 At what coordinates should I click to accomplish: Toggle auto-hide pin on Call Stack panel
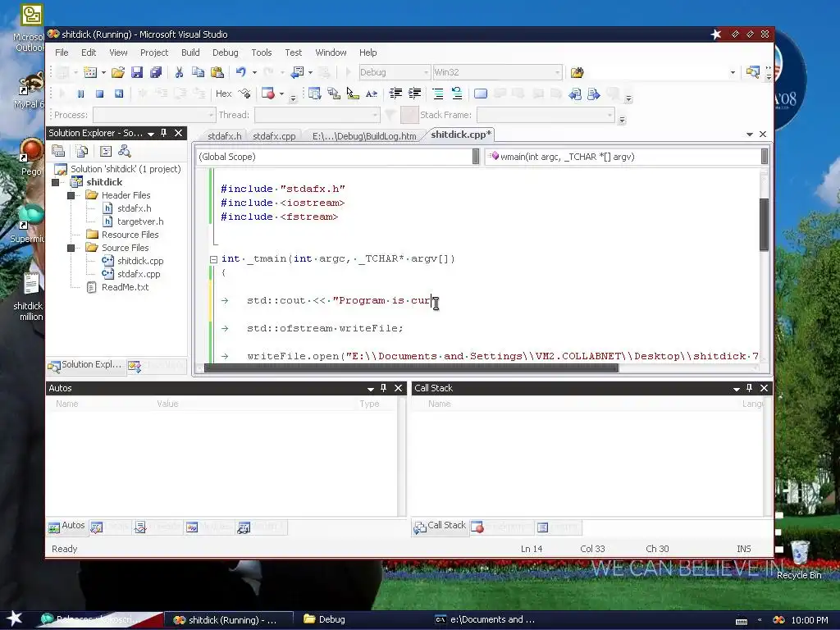tap(750, 388)
